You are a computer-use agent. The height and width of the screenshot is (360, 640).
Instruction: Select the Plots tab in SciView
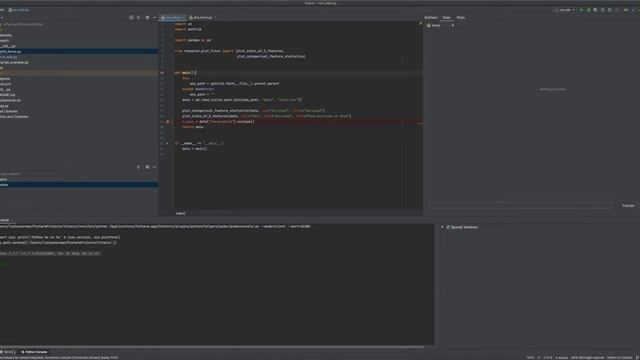point(461,18)
